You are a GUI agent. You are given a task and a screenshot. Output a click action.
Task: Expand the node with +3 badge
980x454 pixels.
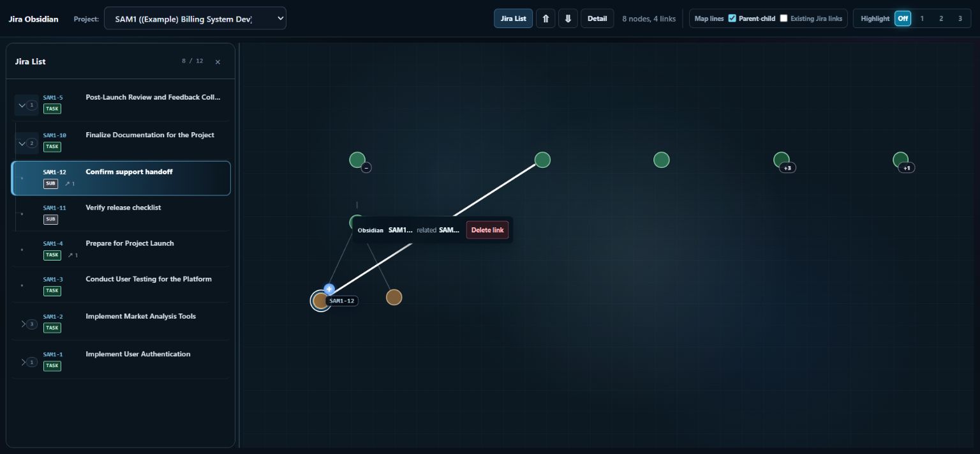click(x=787, y=168)
